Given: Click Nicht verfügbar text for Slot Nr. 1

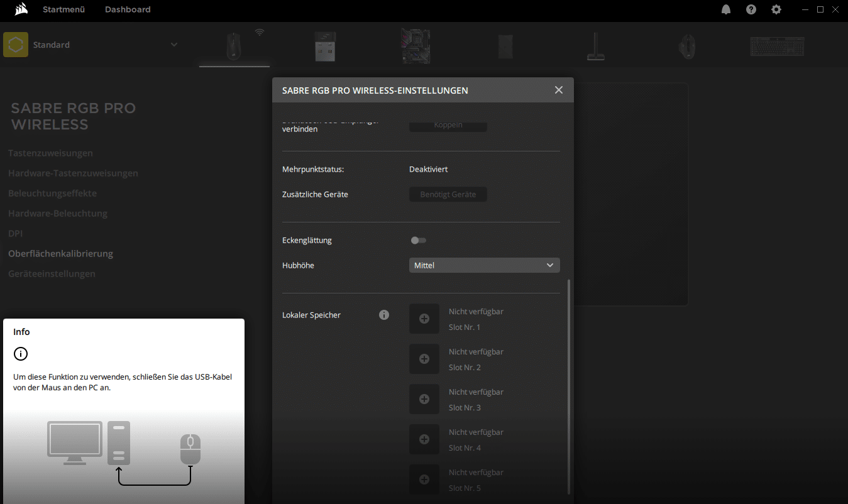Looking at the screenshot, I should click(x=476, y=312).
